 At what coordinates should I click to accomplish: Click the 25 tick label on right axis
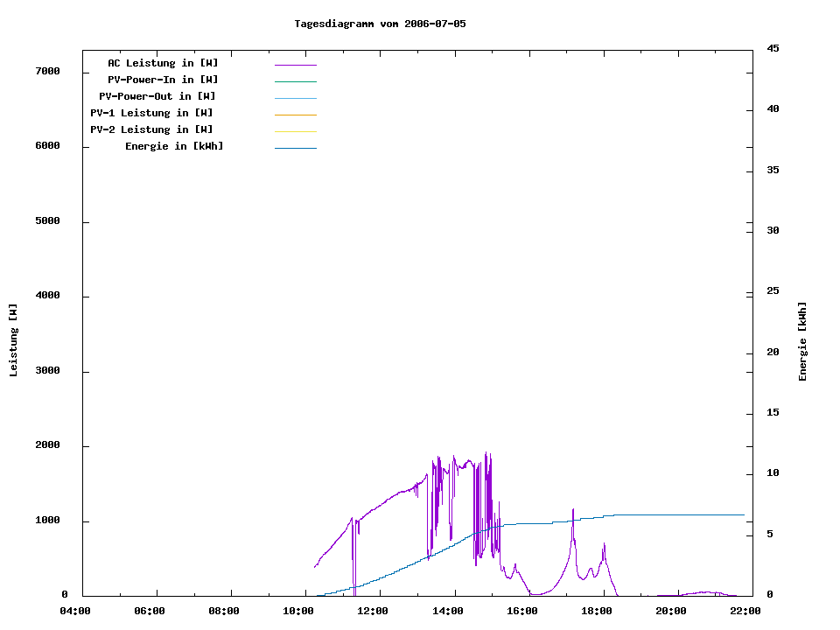(x=773, y=291)
